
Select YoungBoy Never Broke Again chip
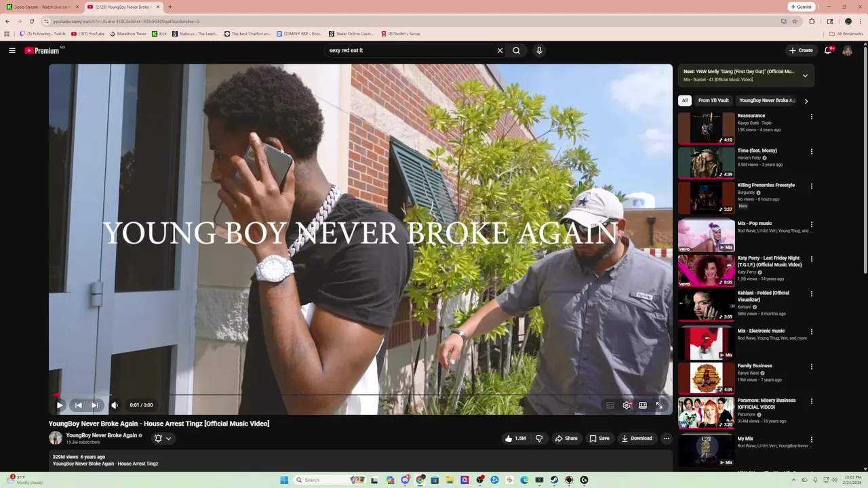click(x=767, y=100)
